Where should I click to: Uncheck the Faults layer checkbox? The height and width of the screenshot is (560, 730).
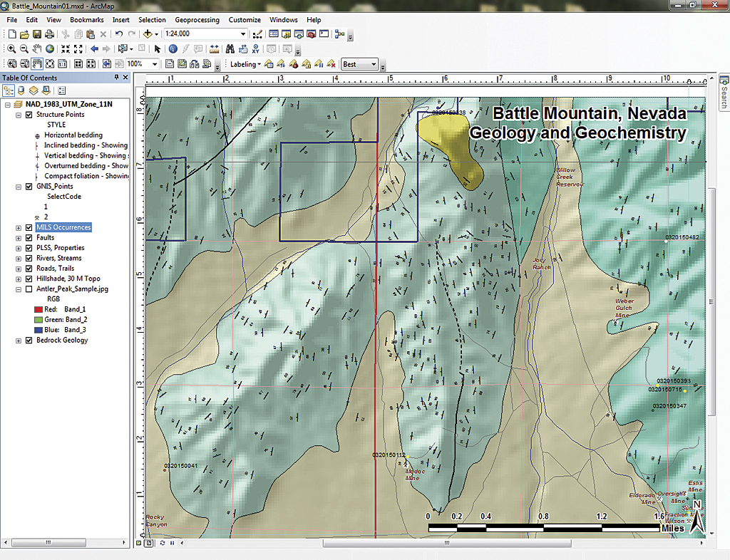pos(29,238)
